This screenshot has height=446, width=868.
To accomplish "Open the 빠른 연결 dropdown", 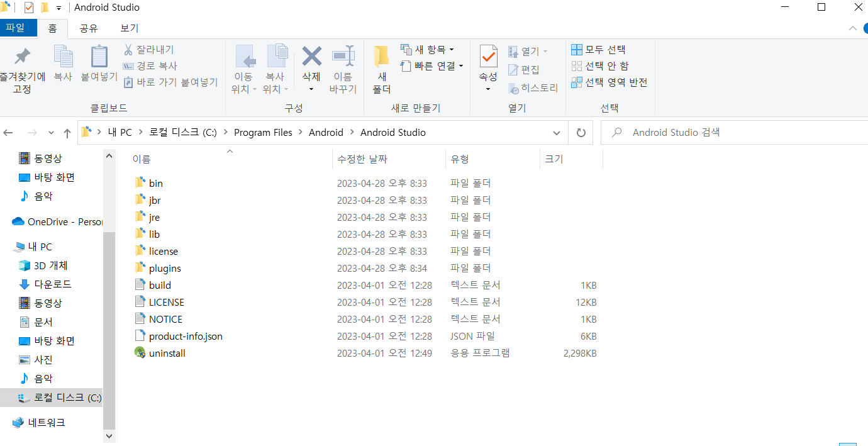I will coord(431,66).
